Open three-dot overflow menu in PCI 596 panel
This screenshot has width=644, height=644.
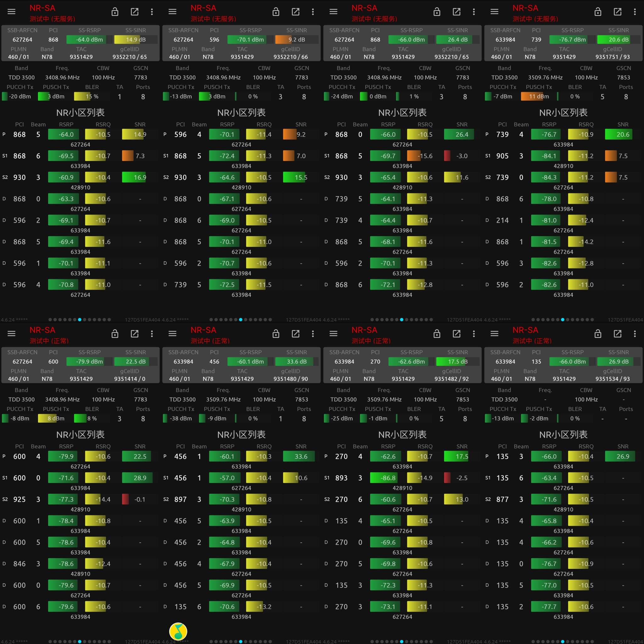click(x=313, y=12)
